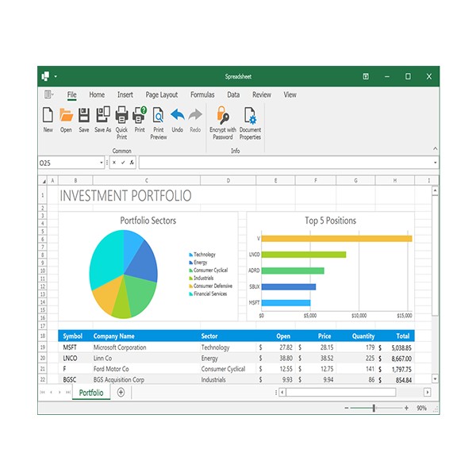
Task: Open the Insert ribbon tab
Action: coord(125,94)
